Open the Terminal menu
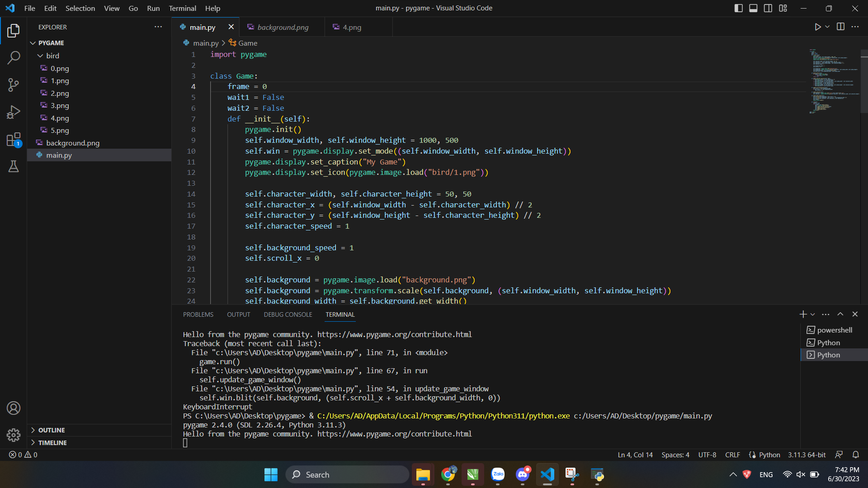This screenshot has width=868, height=488. click(182, 8)
